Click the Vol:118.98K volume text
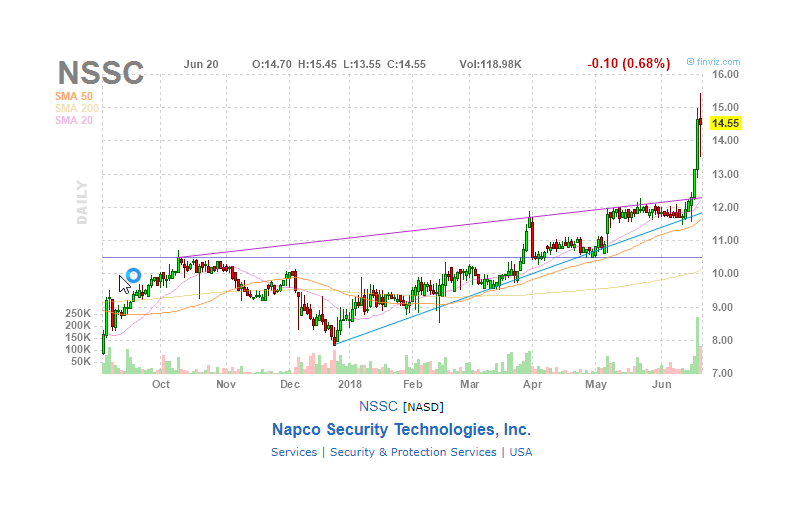The image size is (799, 510). [x=490, y=64]
